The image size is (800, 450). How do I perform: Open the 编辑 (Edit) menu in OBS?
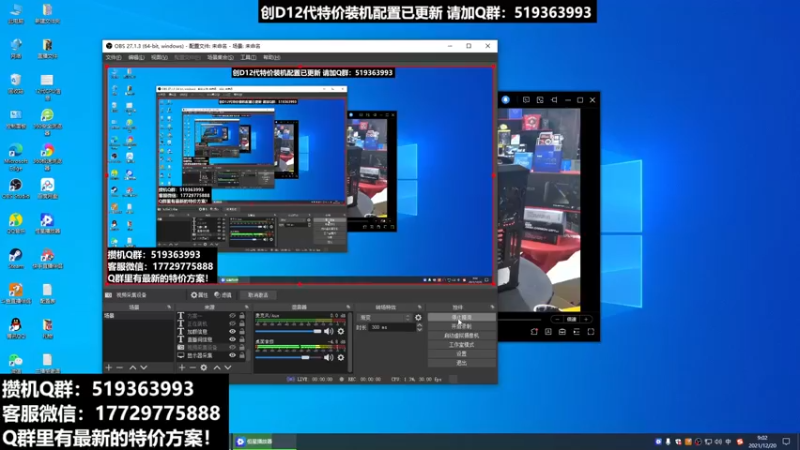pos(136,58)
